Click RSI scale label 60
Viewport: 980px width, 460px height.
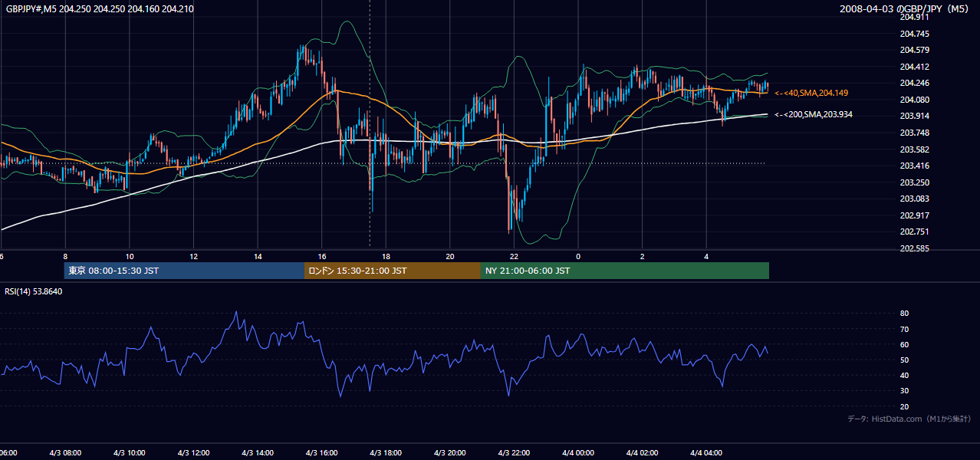pyautogui.click(x=904, y=344)
